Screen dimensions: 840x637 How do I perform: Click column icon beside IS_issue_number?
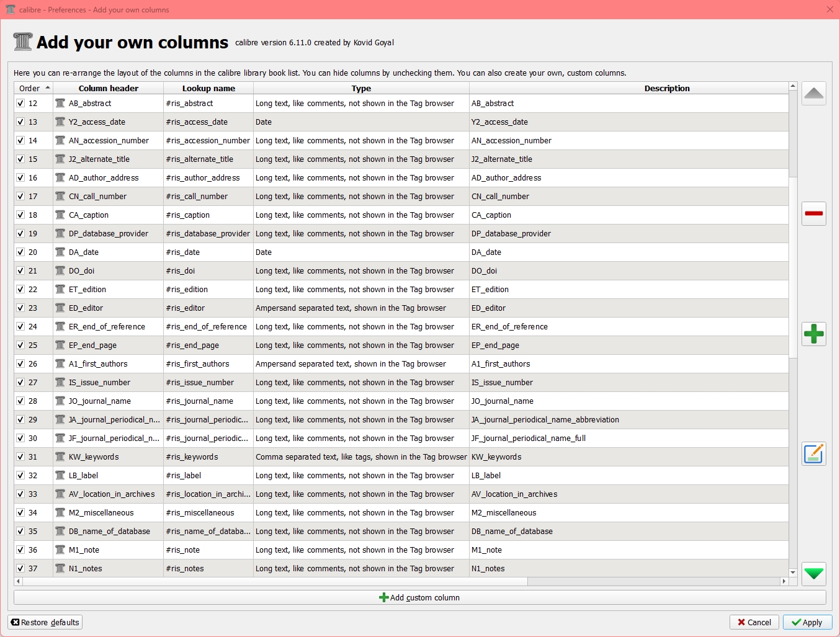pos(60,383)
